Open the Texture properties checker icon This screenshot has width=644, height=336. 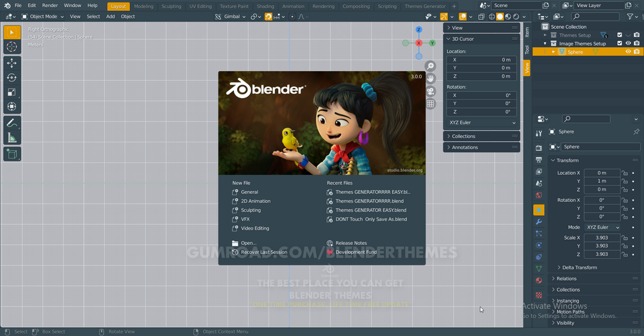point(539,295)
